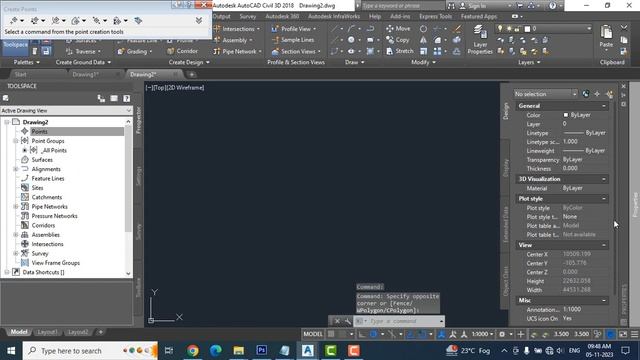Click the Mirror tool icon
The height and width of the screenshot is (360, 640).
coord(423,40)
